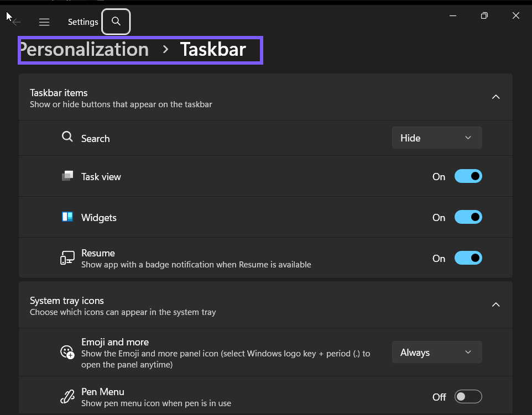Click the Pen Menu label
The height and width of the screenshot is (415, 532).
pyautogui.click(x=103, y=392)
